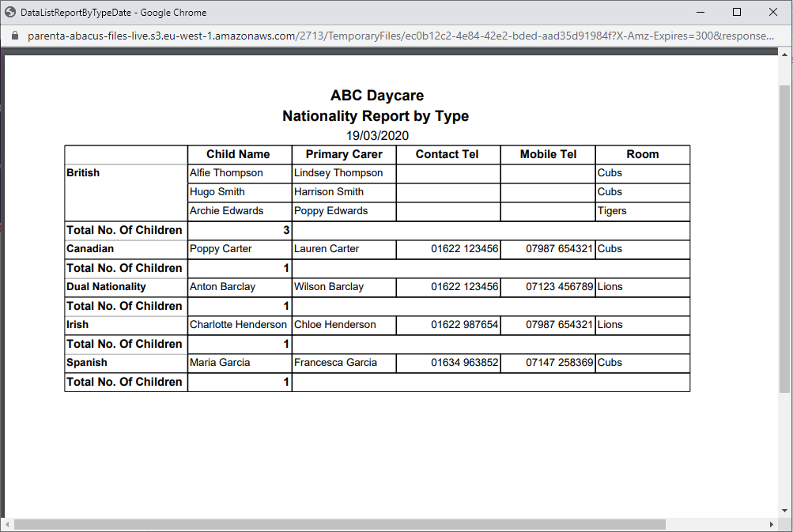
Task: Select the Anton Barclay child name cell
Action: 240,287
